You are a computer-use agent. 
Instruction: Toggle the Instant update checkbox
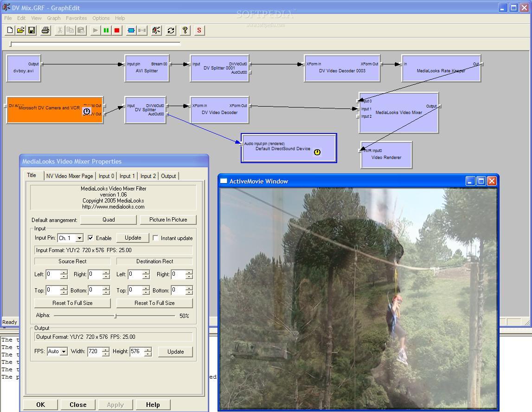(155, 238)
